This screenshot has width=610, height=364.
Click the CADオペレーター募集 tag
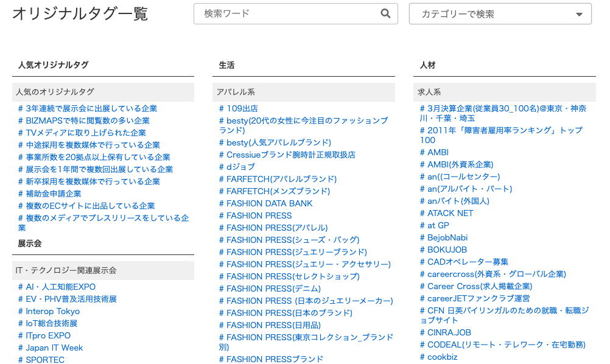[x=468, y=262]
